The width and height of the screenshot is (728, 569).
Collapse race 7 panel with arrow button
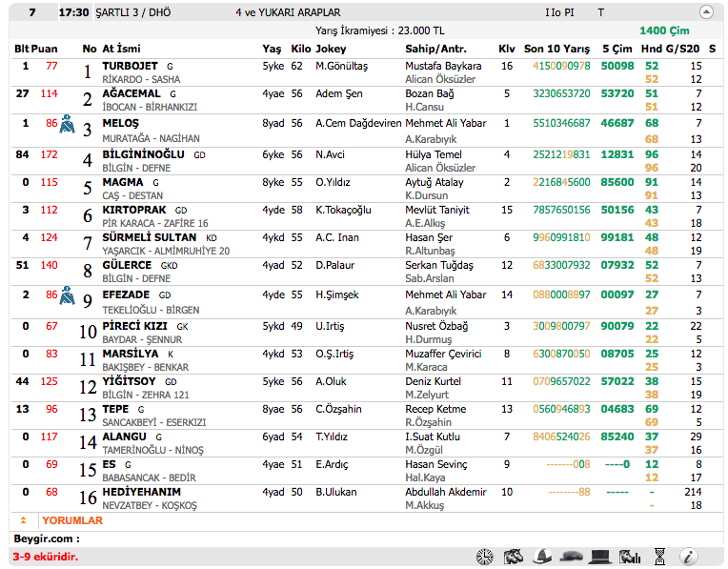(x=706, y=12)
